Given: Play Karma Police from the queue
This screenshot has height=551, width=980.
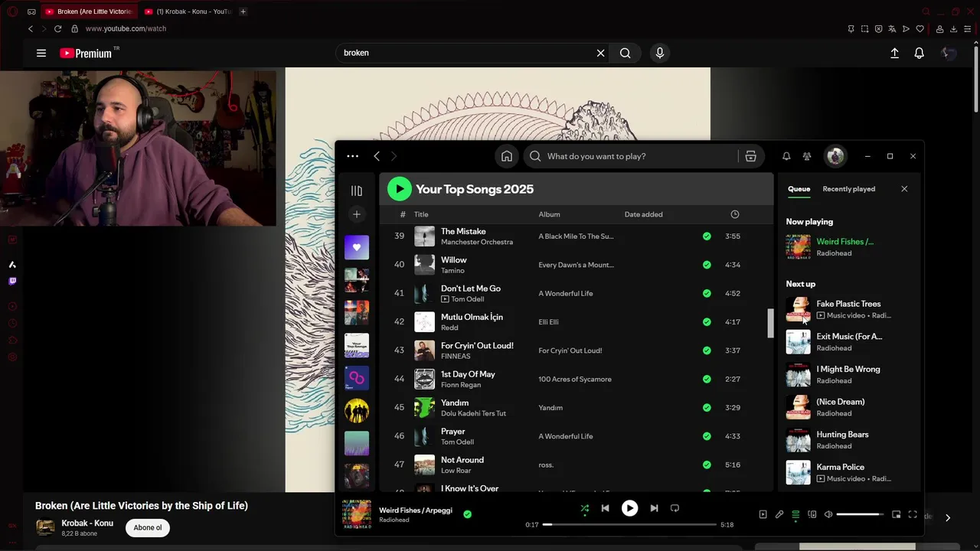Looking at the screenshot, I should [849, 472].
